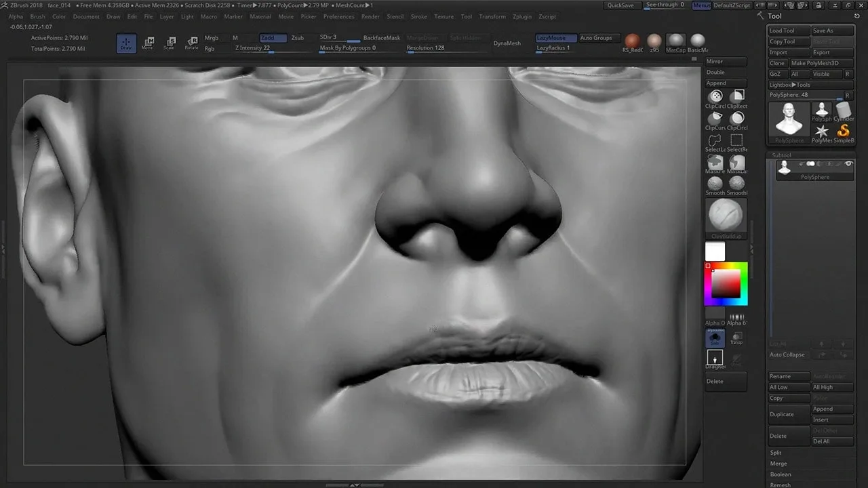Adjust the DynaMesh Resolution slider
Screen dimensions: 868x488
[x=446, y=48]
